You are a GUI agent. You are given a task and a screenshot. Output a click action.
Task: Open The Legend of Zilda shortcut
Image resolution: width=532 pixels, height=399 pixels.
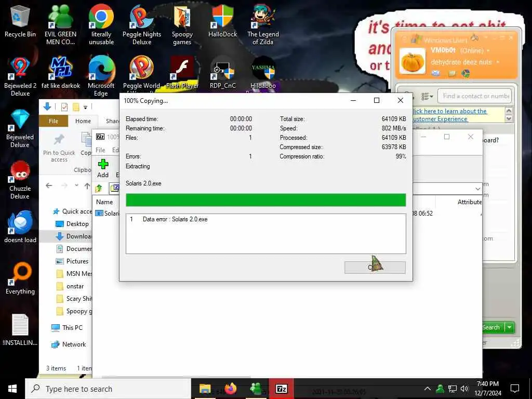click(263, 24)
